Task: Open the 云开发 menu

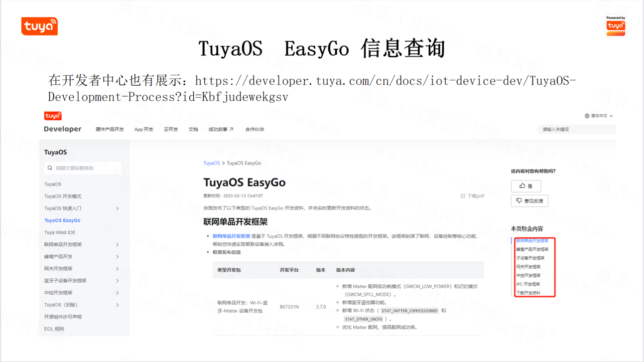Action: coord(171,129)
